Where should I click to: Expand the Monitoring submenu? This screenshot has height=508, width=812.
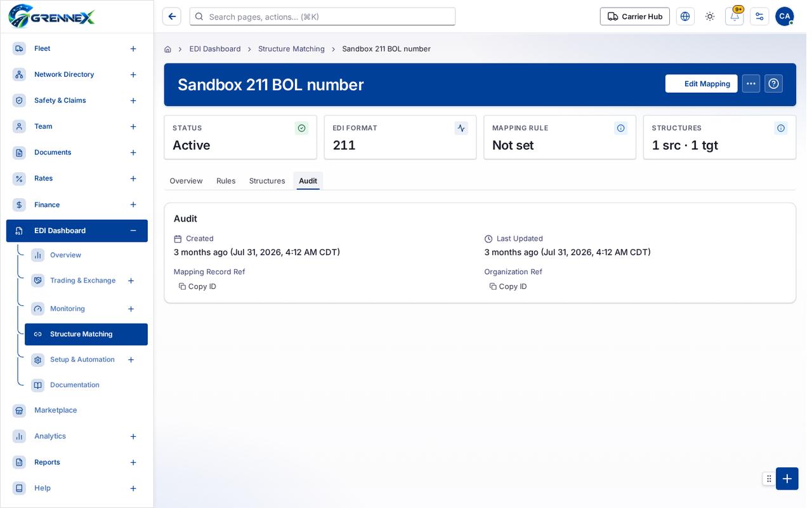pyautogui.click(x=131, y=309)
